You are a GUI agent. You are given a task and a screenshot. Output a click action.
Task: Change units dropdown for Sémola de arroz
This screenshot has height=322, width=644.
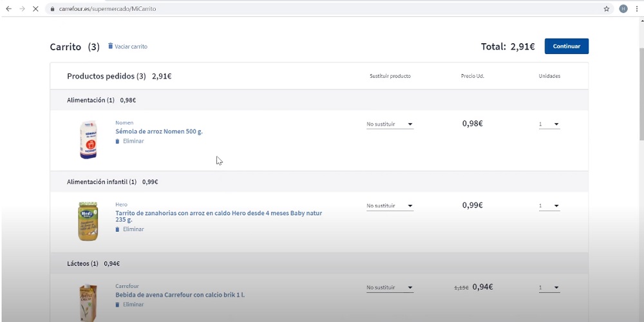tap(549, 124)
